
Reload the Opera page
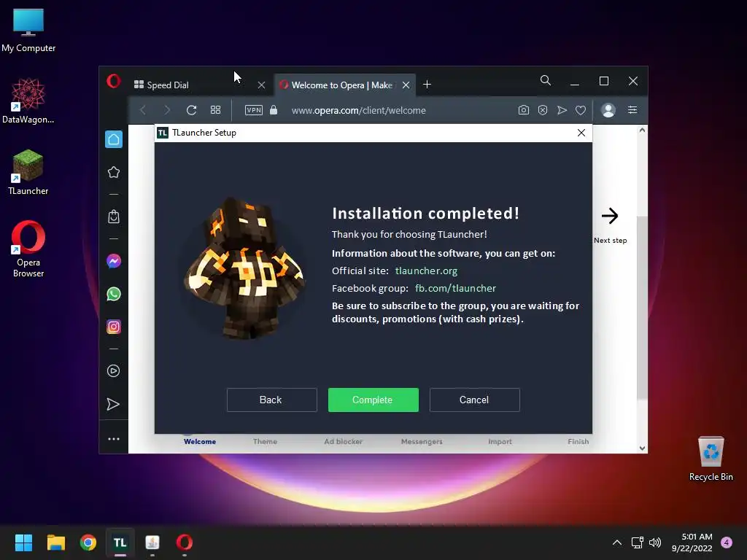(x=192, y=110)
